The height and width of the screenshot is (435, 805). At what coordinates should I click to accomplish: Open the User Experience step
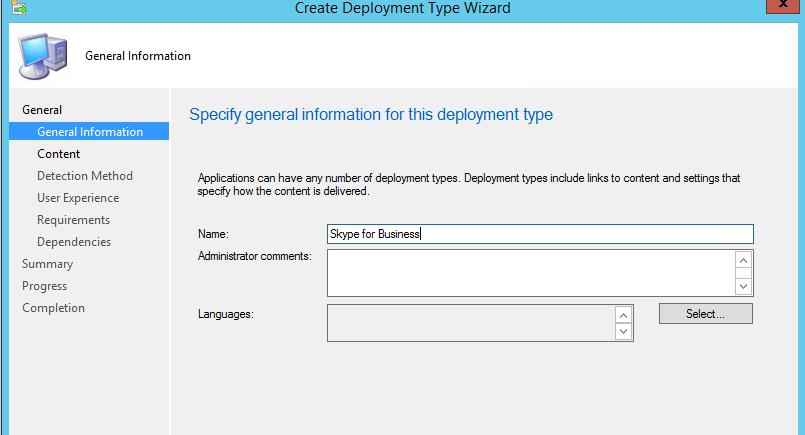[x=77, y=198]
